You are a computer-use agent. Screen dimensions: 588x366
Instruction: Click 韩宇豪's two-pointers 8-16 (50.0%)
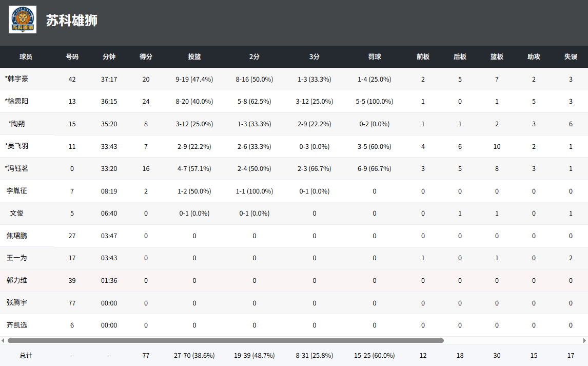pos(254,80)
